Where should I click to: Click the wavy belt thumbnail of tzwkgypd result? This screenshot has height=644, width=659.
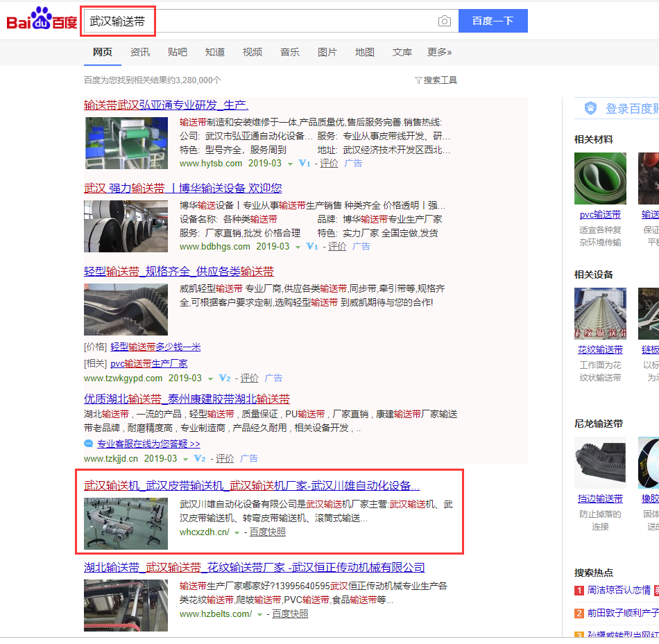point(126,309)
